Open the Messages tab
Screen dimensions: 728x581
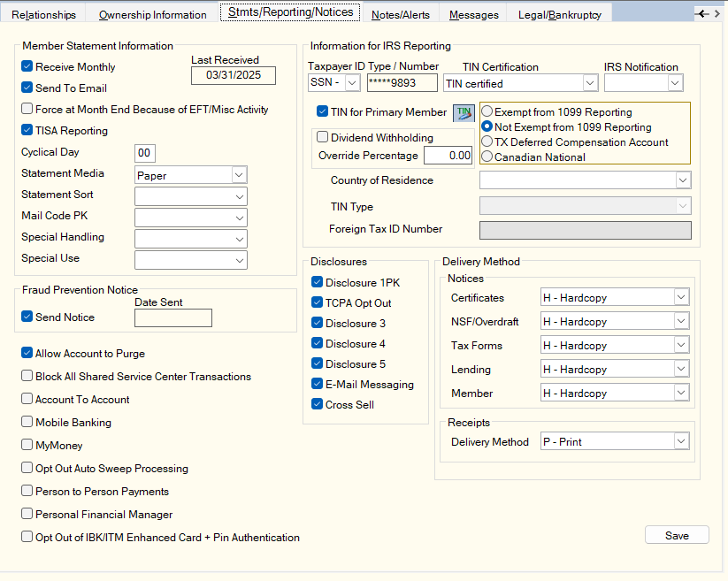coord(474,14)
